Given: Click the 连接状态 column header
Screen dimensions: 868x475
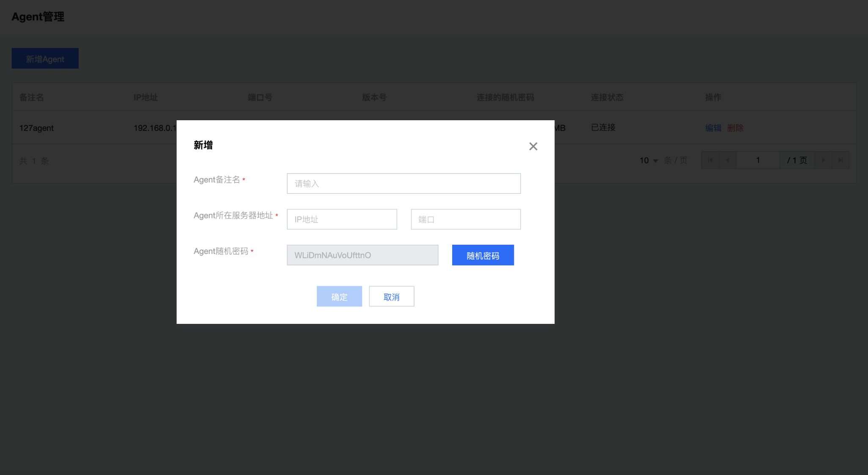Looking at the screenshot, I should (607, 97).
